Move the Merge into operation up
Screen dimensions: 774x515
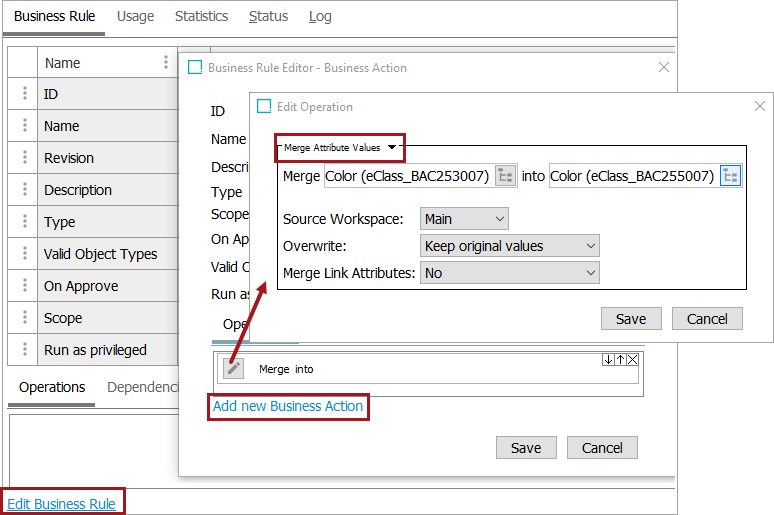[x=619, y=359]
